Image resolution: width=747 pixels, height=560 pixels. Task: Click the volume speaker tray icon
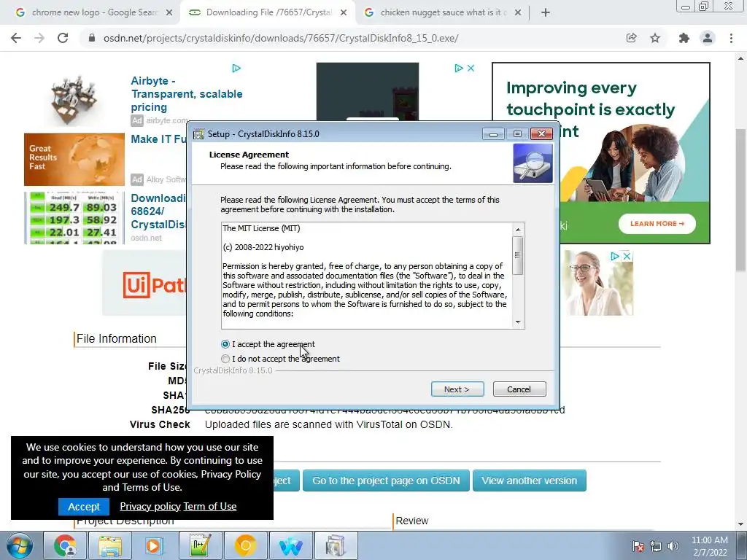tap(673, 546)
